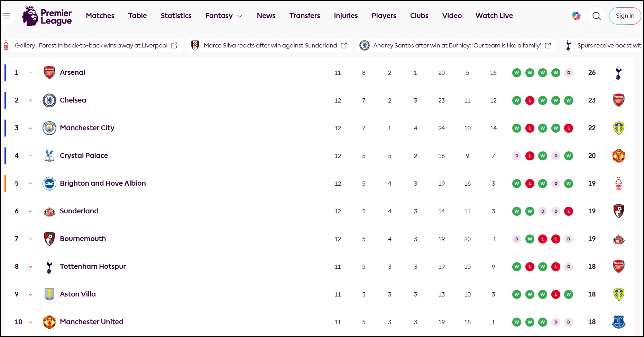Click Arsenal's most recent draw result badge

(x=569, y=73)
